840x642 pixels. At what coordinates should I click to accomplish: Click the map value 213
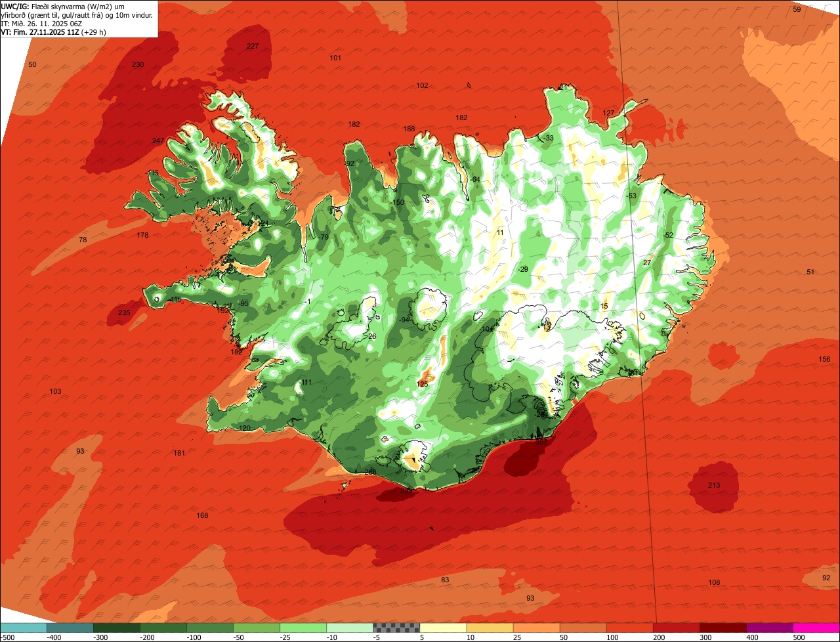point(714,485)
